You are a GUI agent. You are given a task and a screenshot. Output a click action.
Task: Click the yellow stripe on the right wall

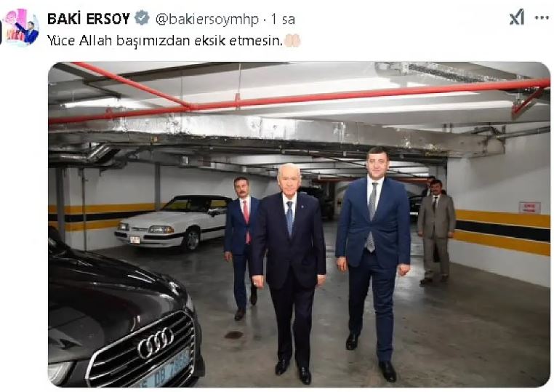click(502, 218)
